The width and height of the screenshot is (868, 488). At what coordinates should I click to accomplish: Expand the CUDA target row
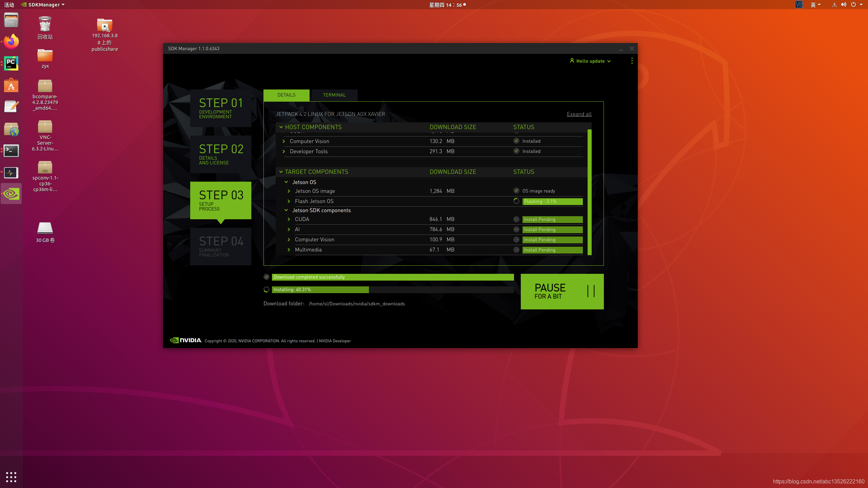tap(289, 219)
